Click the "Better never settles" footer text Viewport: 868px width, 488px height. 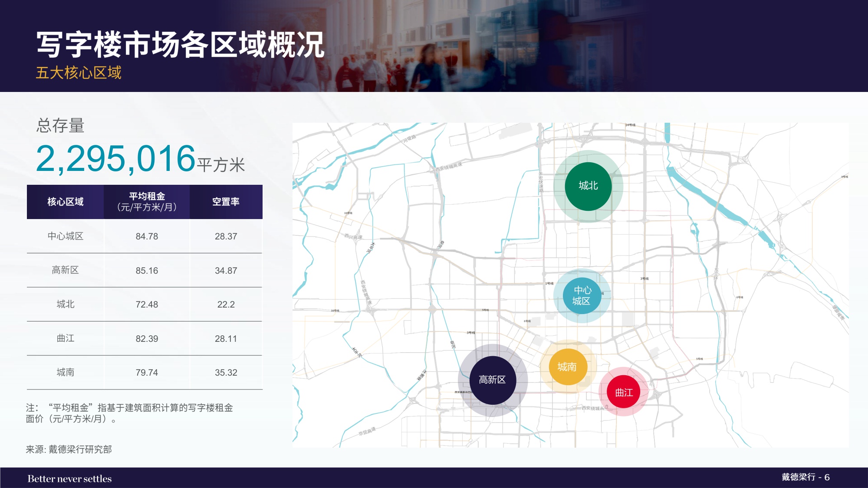pyautogui.click(x=69, y=479)
